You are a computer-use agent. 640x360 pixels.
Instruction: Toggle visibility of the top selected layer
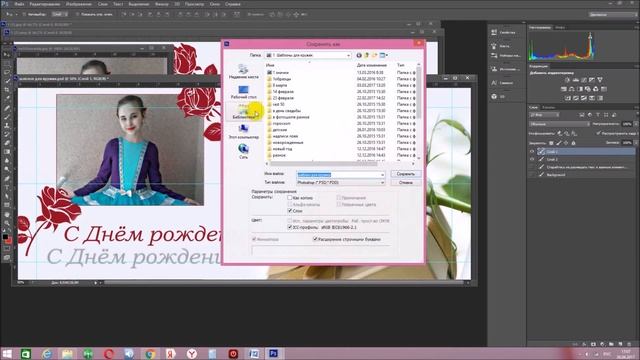[x=531, y=151]
